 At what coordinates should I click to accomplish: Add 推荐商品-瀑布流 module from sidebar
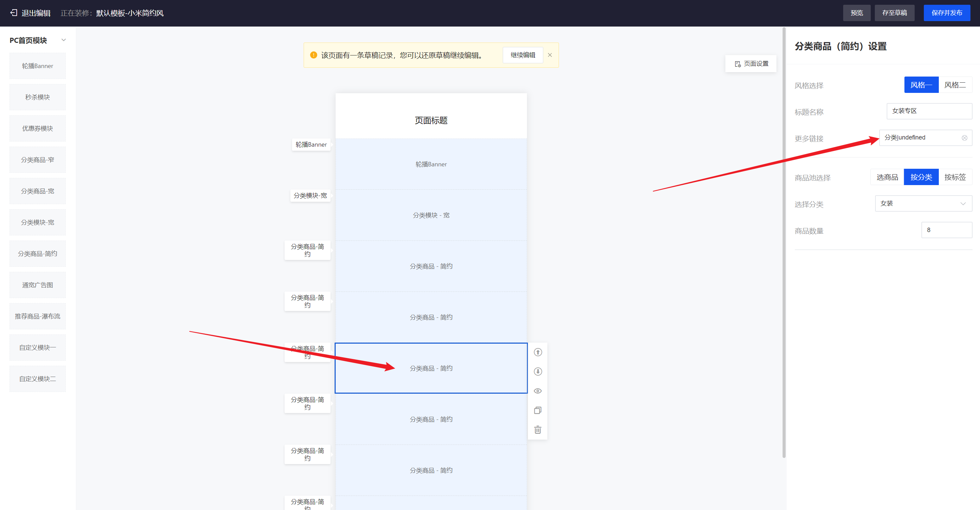click(38, 316)
